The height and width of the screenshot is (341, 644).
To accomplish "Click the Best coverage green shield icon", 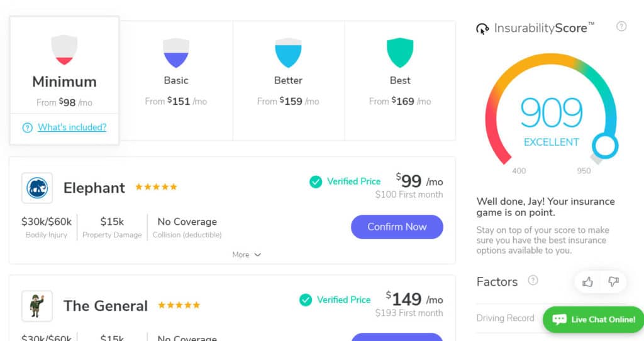I will (400, 53).
